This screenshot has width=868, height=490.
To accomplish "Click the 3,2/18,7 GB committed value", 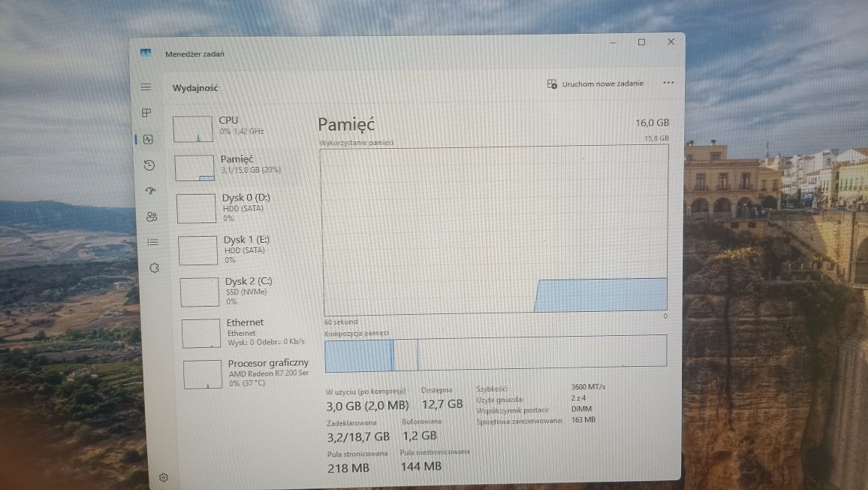I will 358,437.
